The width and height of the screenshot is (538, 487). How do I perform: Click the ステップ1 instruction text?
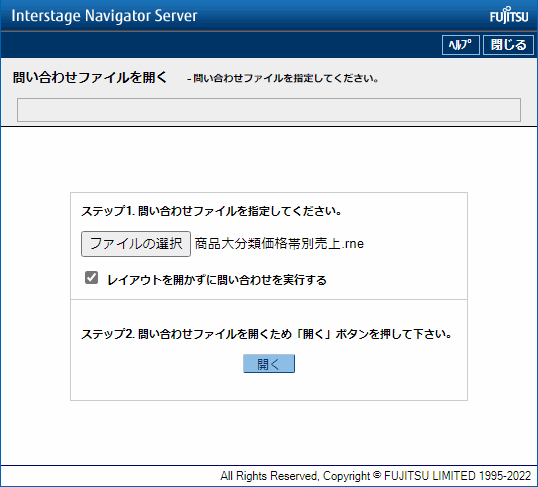[x=211, y=211]
